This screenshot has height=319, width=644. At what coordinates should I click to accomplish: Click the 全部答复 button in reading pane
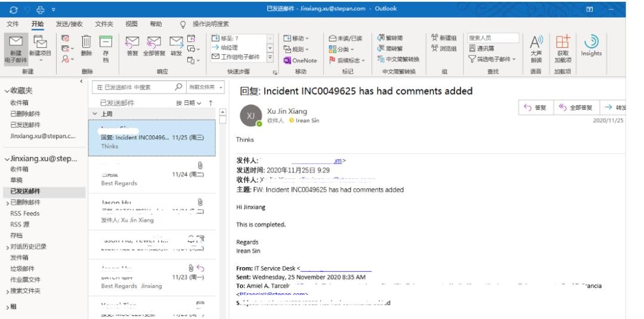click(577, 107)
